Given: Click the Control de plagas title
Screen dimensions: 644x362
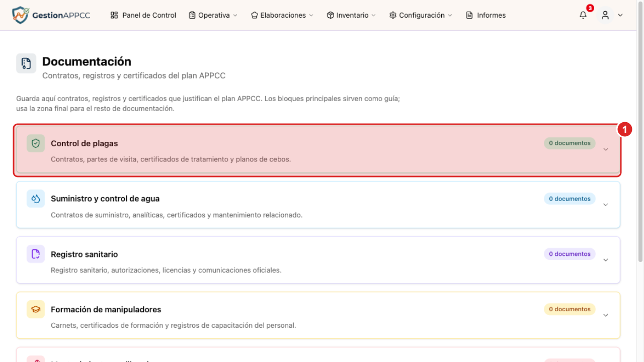Looking at the screenshot, I should pos(84,143).
